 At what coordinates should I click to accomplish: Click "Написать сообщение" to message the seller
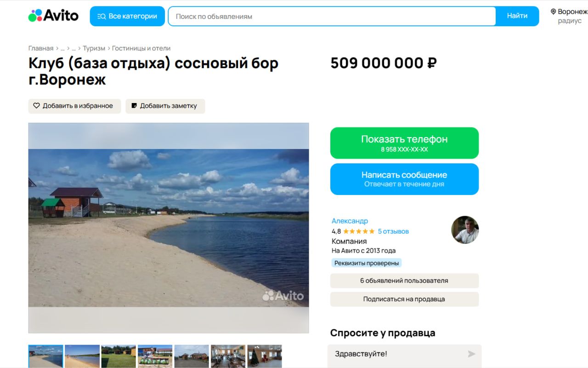click(x=404, y=179)
